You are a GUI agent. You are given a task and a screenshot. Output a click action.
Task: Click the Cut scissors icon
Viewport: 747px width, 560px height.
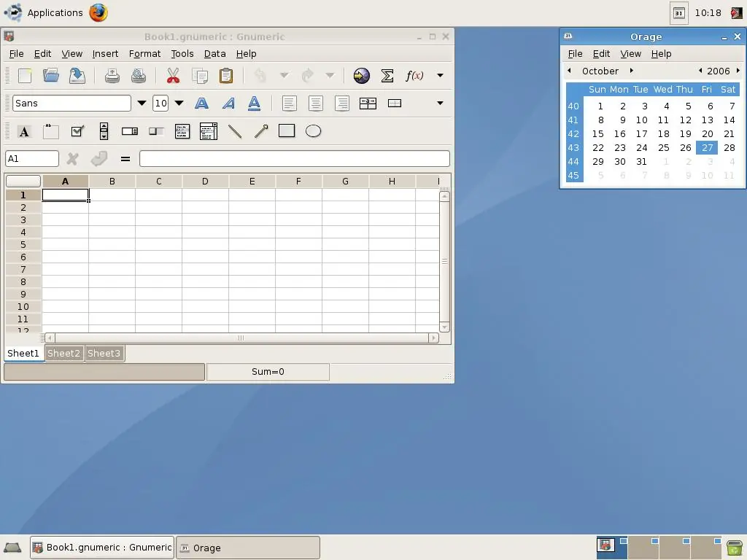pyautogui.click(x=174, y=76)
